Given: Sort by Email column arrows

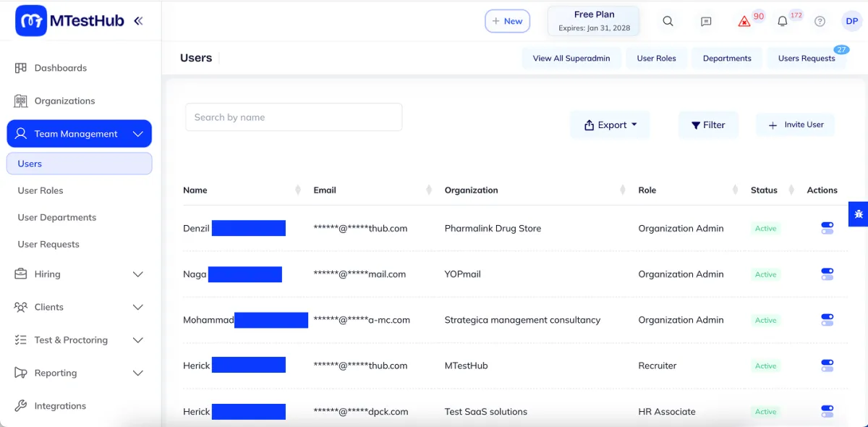Looking at the screenshot, I should coord(429,190).
